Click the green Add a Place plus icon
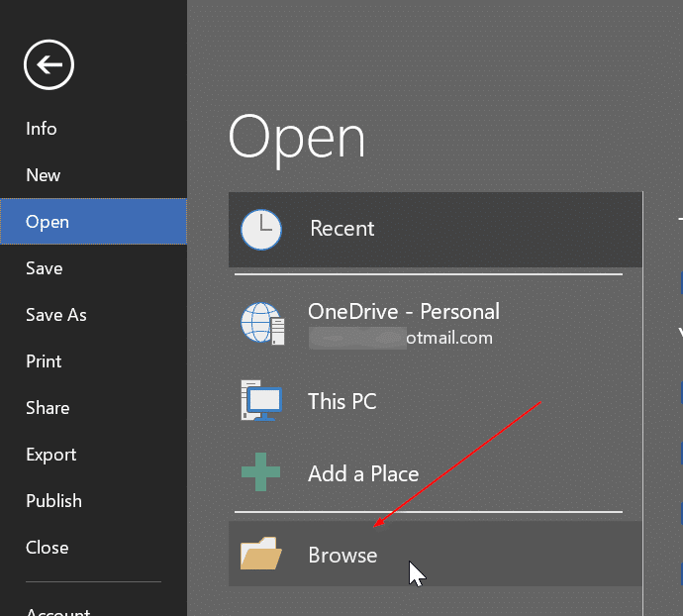This screenshot has height=616, width=683. (260, 471)
